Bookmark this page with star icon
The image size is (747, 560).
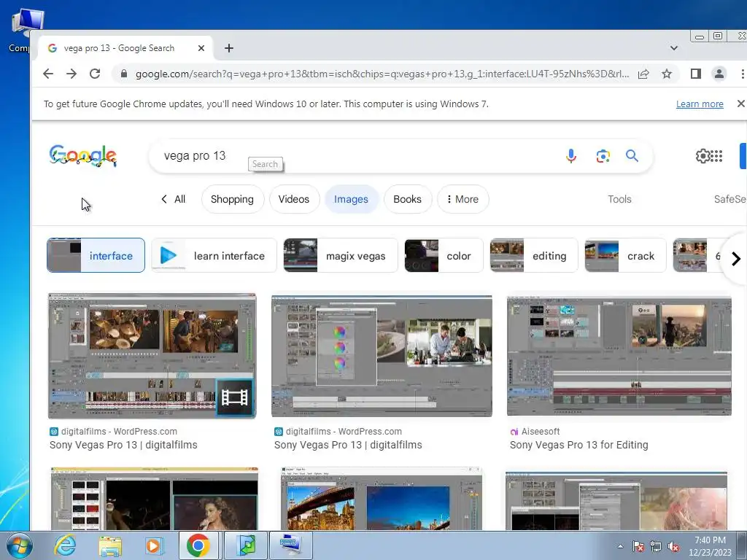point(667,74)
